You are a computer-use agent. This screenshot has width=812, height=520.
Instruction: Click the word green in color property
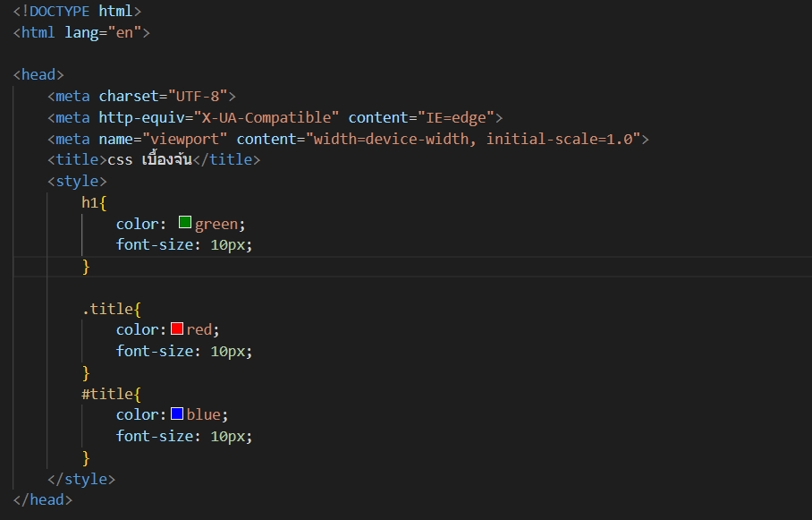216,224
